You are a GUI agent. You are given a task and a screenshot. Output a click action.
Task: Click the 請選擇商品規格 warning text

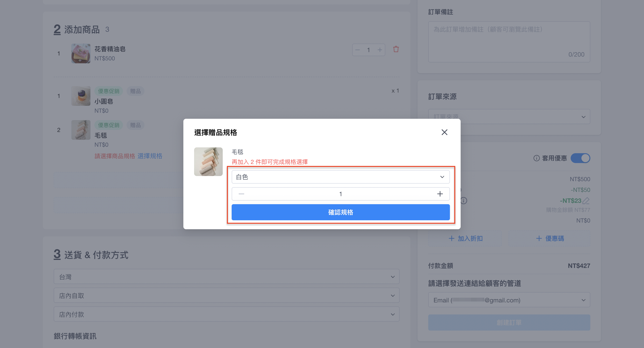(115, 156)
